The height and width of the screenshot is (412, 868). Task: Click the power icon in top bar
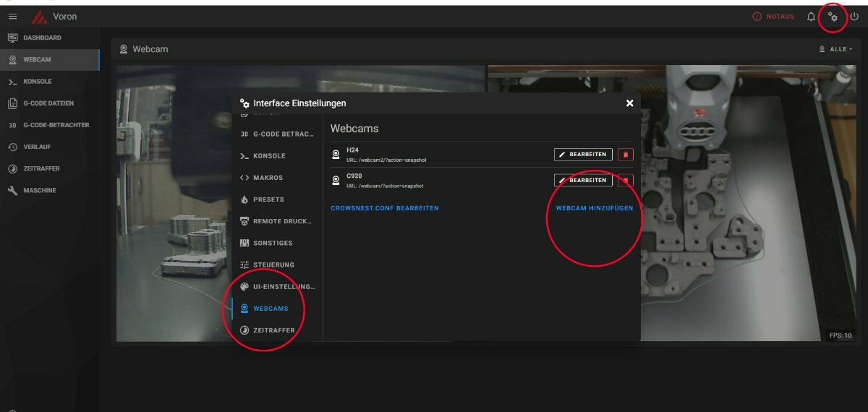click(854, 17)
